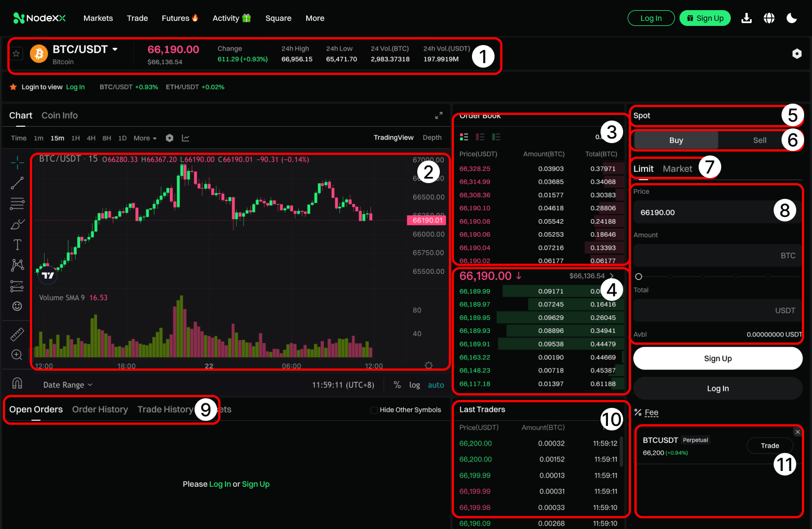Screen dimensions: 812x529
Task: Select the pattern drawing tool
Action: point(17,265)
